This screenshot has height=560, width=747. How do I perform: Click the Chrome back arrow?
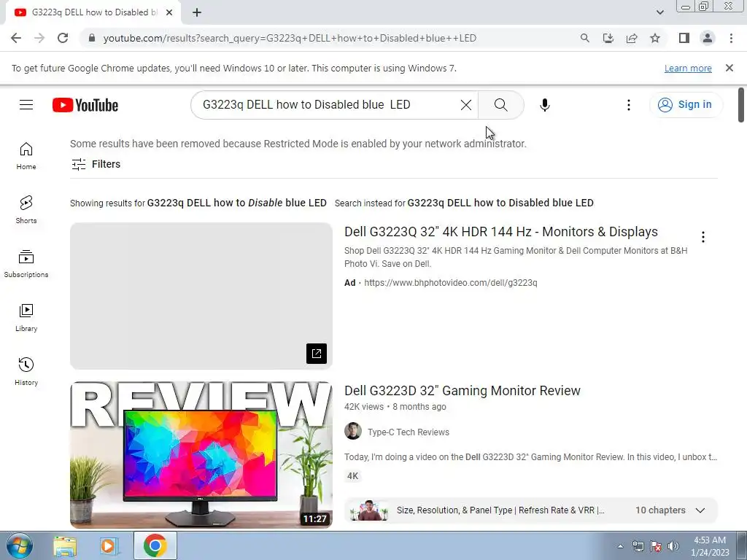pos(16,38)
